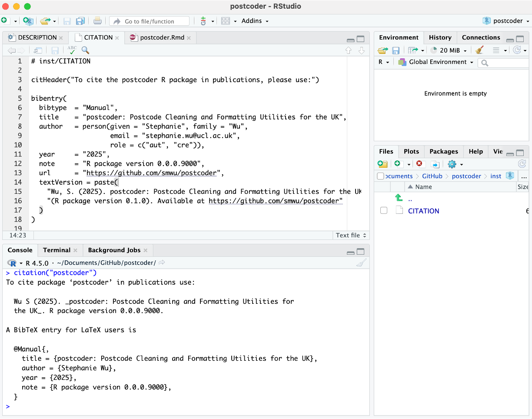The width and height of the screenshot is (532, 419).
Task: Focus the Go to file/function field
Action: [149, 21]
